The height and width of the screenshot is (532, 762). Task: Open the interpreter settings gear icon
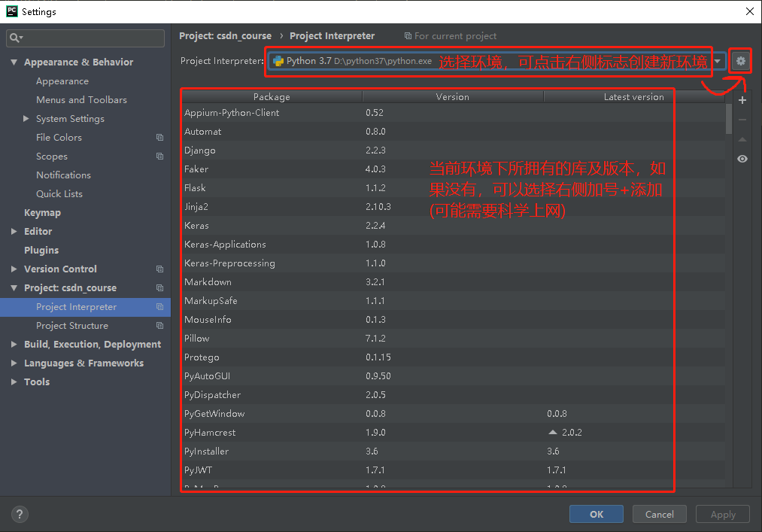click(741, 61)
